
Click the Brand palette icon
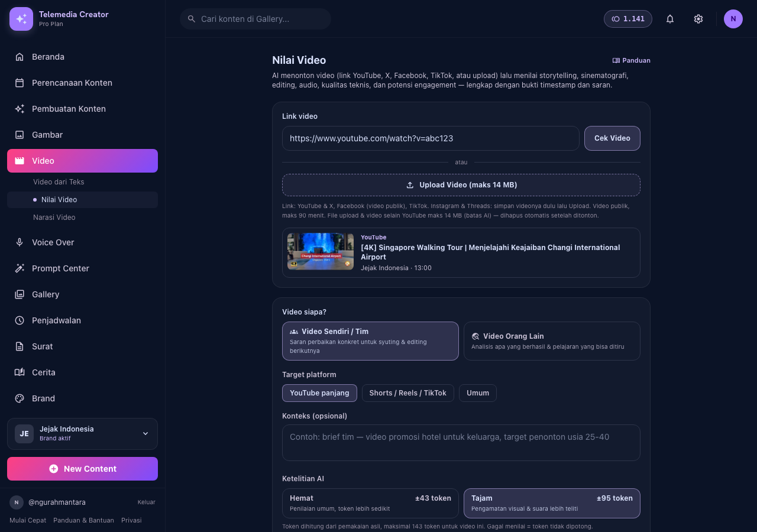coord(20,398)
